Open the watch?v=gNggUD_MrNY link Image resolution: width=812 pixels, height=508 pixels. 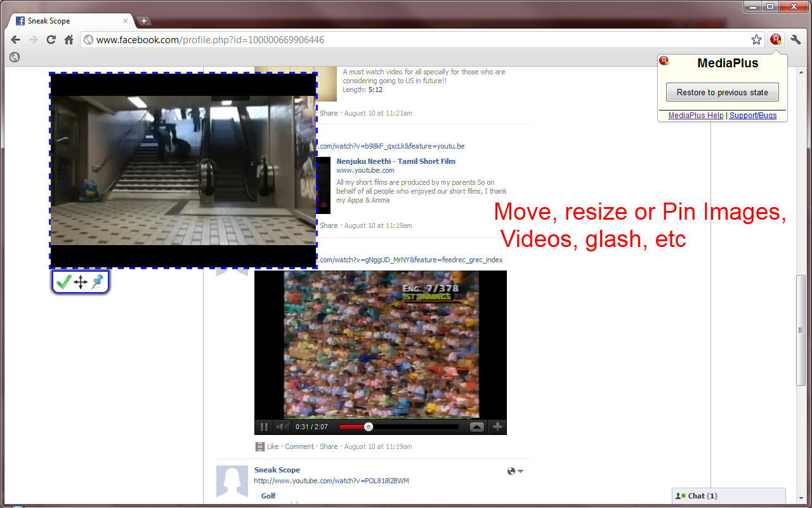coord(409,260)
